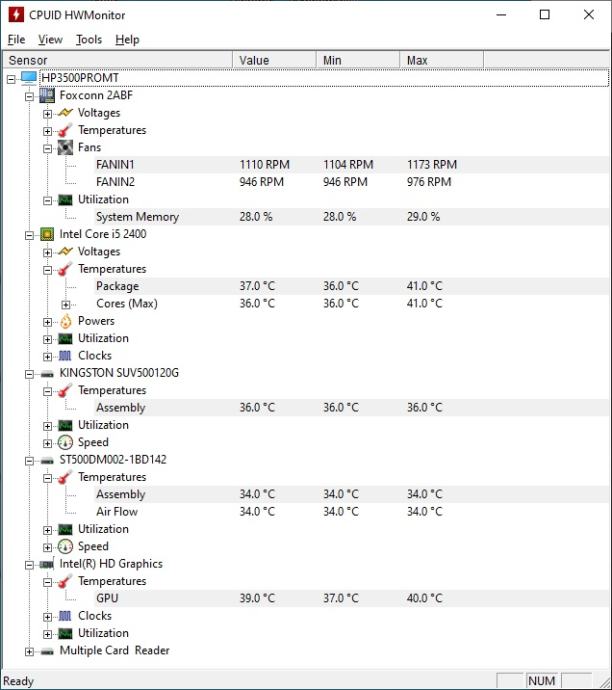The image size is (612, 690).
Task: Click the KINGSTON SUV500120G drive icon
Action: click(x=47, y=374)
